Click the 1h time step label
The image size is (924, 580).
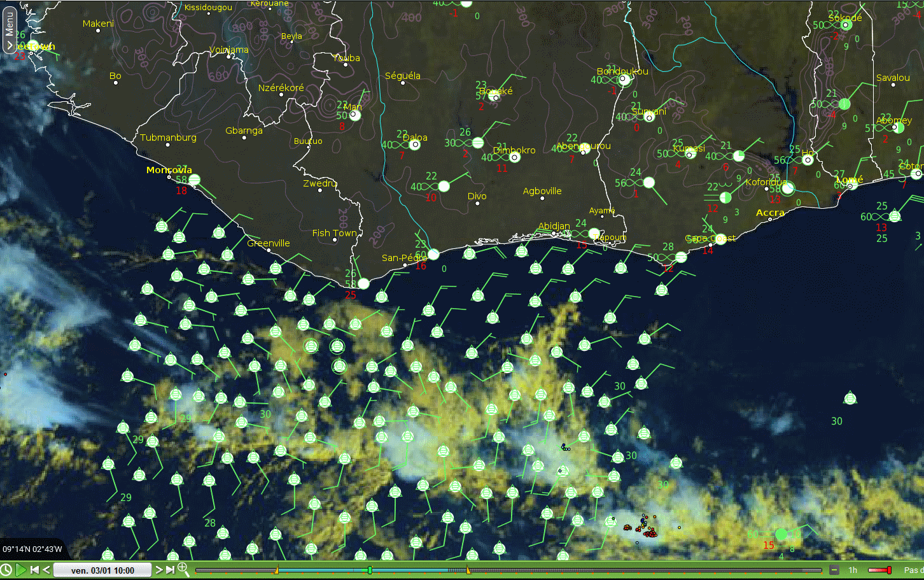click(x=853, y=570)
